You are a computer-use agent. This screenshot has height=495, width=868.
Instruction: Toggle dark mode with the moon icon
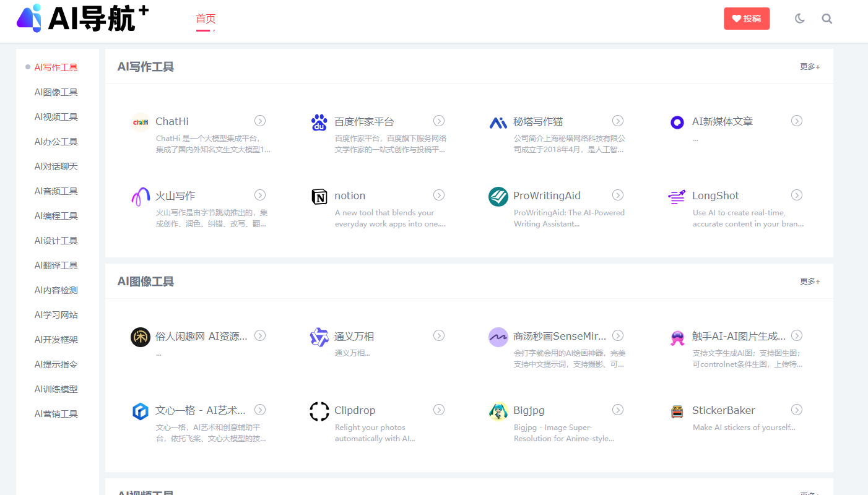[799, 19]
